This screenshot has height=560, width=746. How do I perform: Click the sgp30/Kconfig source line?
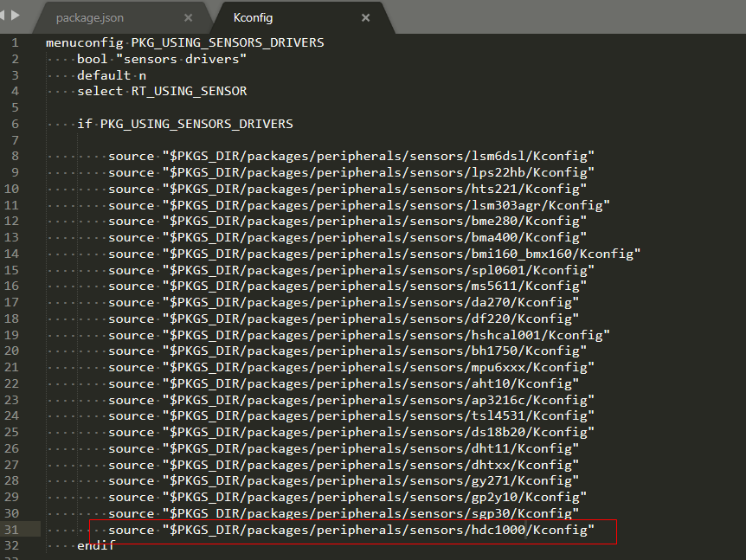(344, 513)
